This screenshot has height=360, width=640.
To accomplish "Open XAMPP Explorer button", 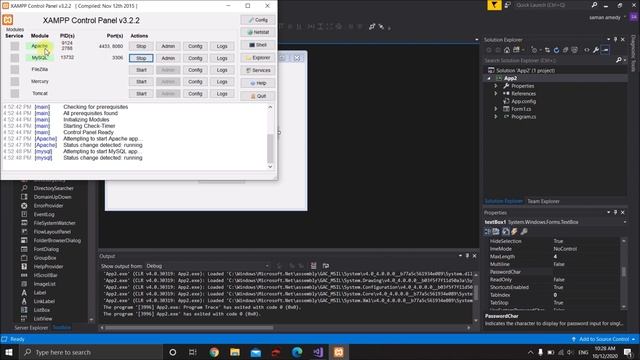I will click(x=258, y=58).
